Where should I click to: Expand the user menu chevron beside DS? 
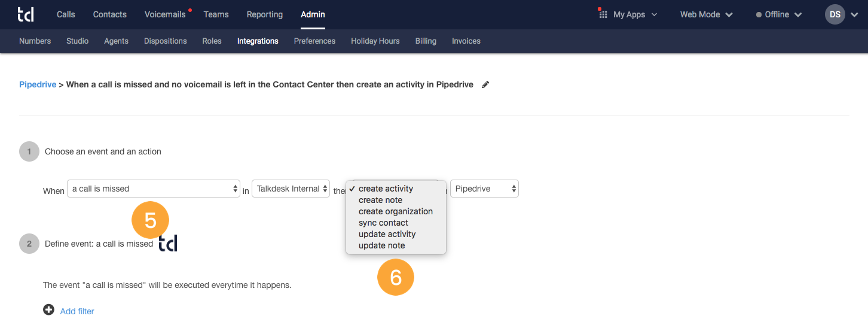click(854, 15)
